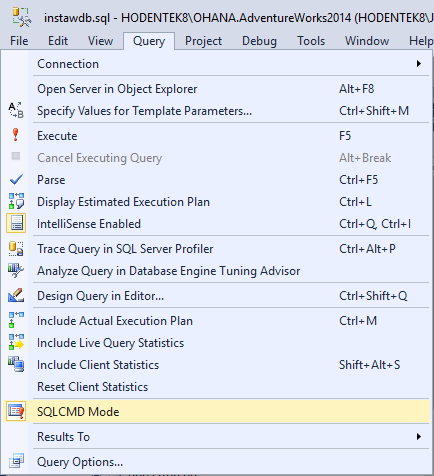The height and width of the screenshot is (476, 434).
Task: Toggle IntelliSense Enabled menu entry
Action: pyautogui.click(x=216, y=224)
